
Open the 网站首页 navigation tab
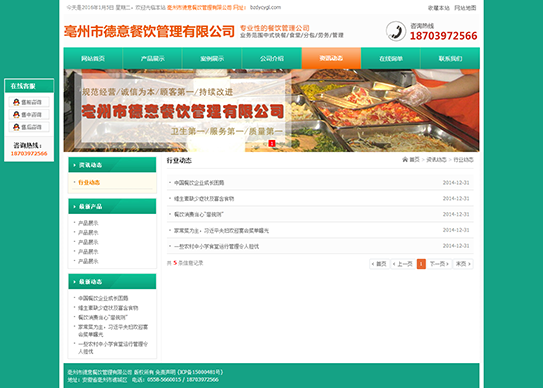click(93, 59)
